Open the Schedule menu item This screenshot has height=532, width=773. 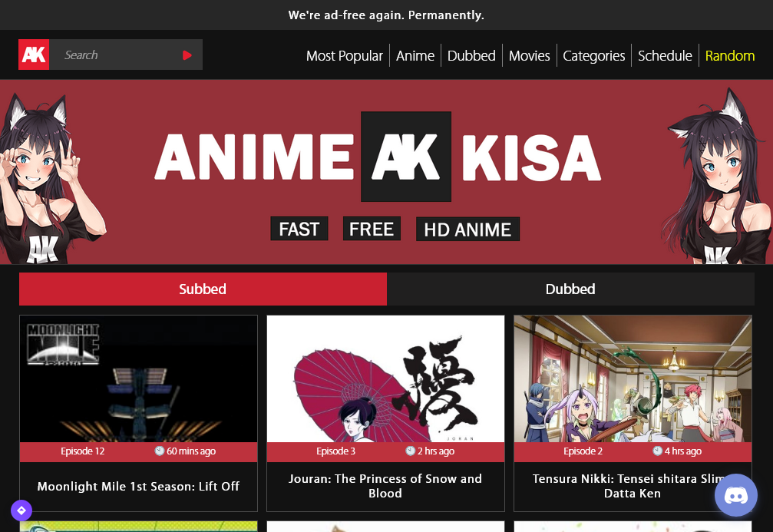[665, 56]
